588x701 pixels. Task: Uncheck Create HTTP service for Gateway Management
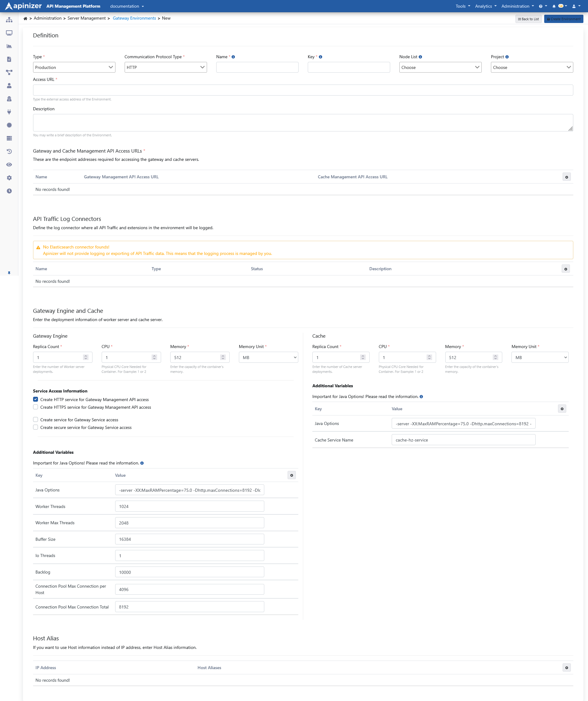pos(36,399)
